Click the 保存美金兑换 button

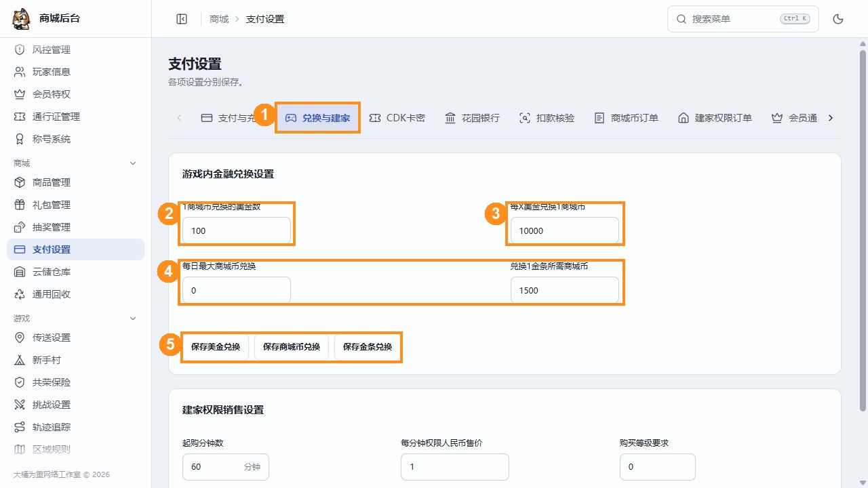pos(216,347)
